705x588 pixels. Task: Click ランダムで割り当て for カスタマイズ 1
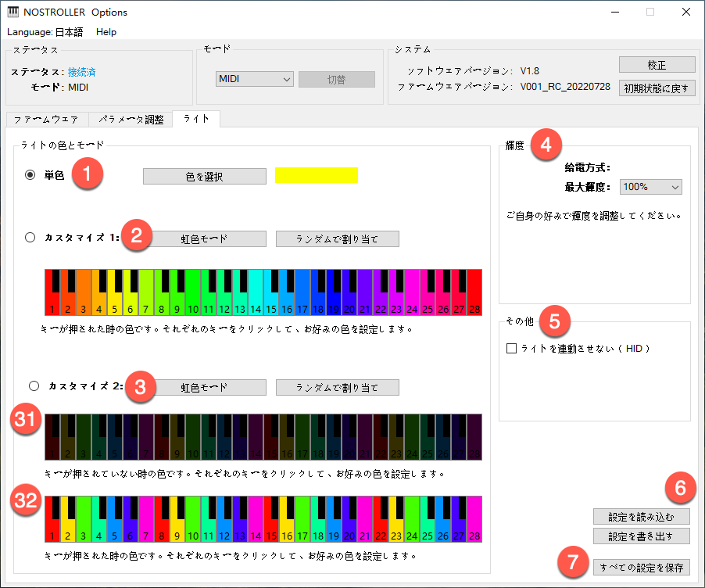[337, 239]
